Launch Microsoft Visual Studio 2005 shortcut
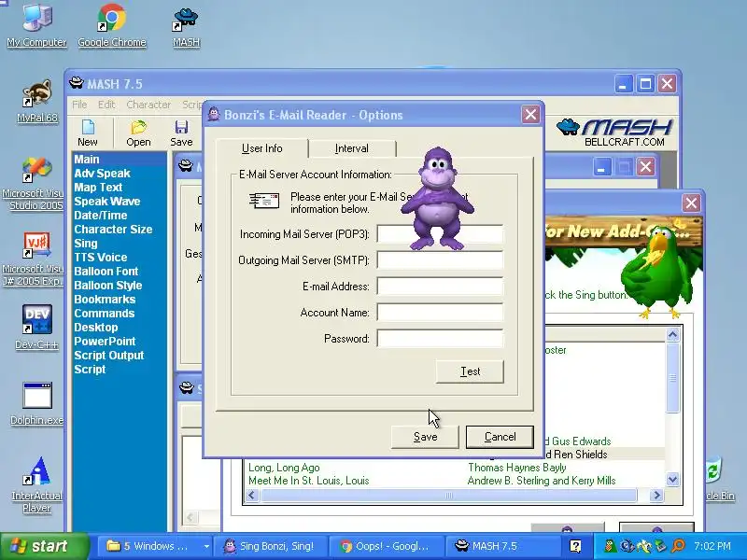 [34, 183]
